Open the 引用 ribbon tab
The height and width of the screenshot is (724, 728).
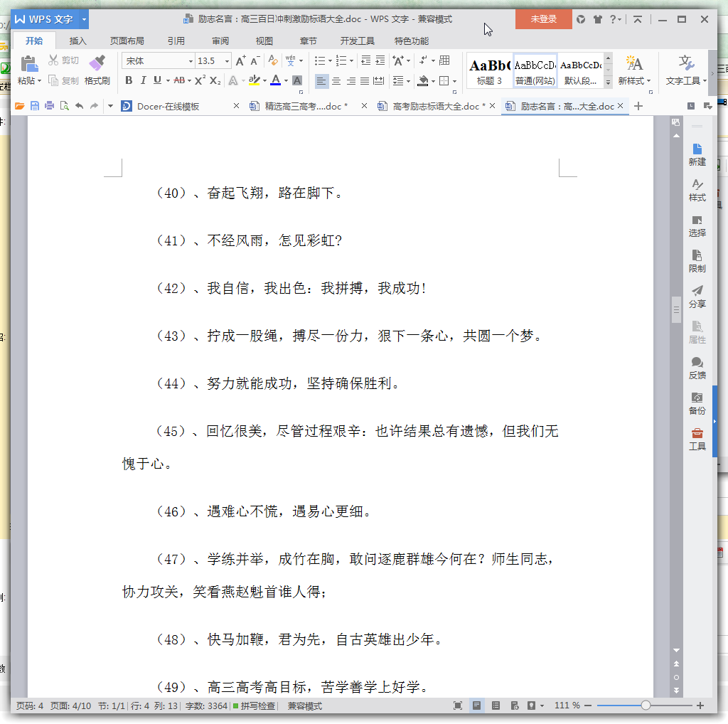pyautogui.click(x=176, y=41)
